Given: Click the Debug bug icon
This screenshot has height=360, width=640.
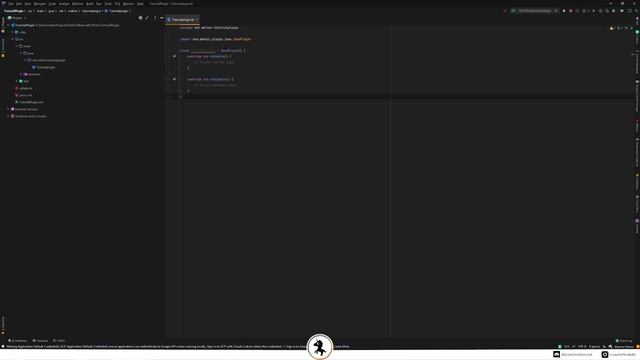Looking at the screenshot, I should (x=571, y=11).
